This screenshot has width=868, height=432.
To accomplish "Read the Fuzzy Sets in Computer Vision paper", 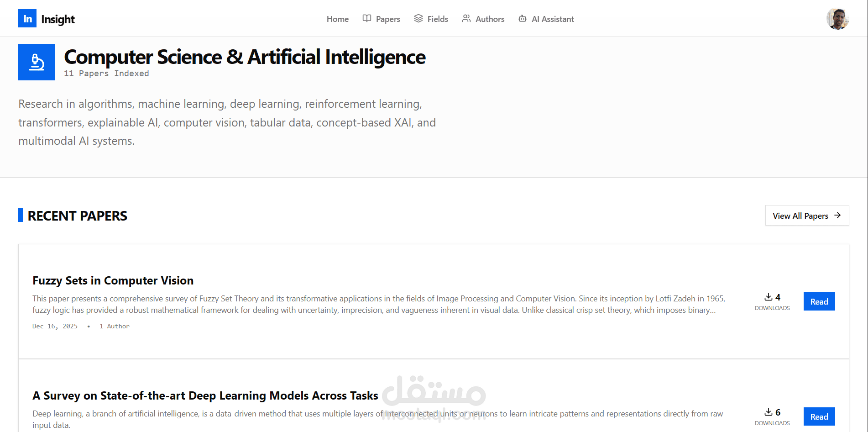I will pyautogui.click(x=819, y=301).
